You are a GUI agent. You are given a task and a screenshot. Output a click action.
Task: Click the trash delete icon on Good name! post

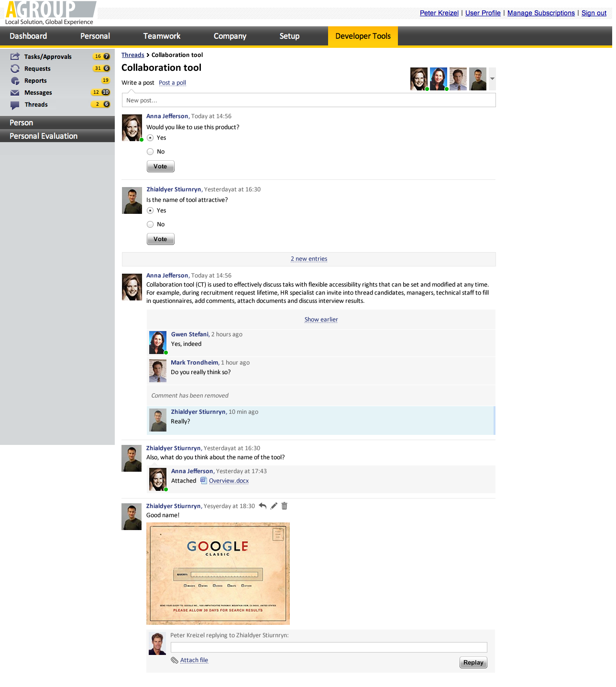point(284,506)
